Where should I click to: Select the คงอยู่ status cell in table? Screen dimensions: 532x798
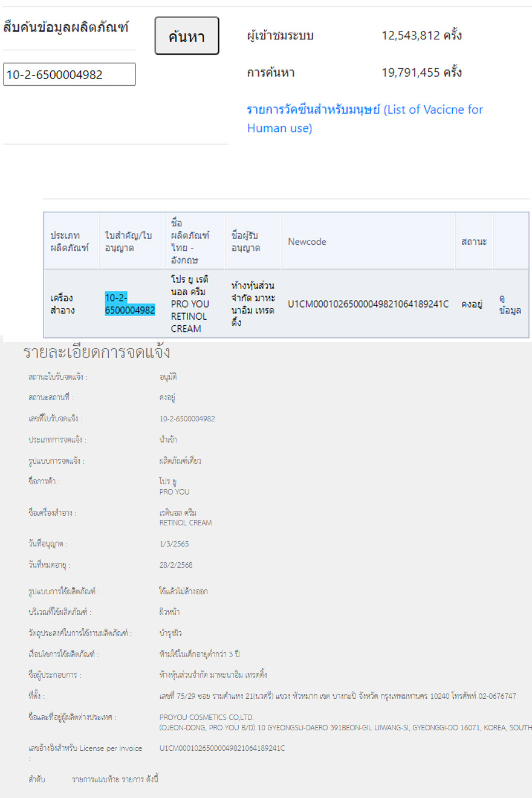[x=472, y=304]
